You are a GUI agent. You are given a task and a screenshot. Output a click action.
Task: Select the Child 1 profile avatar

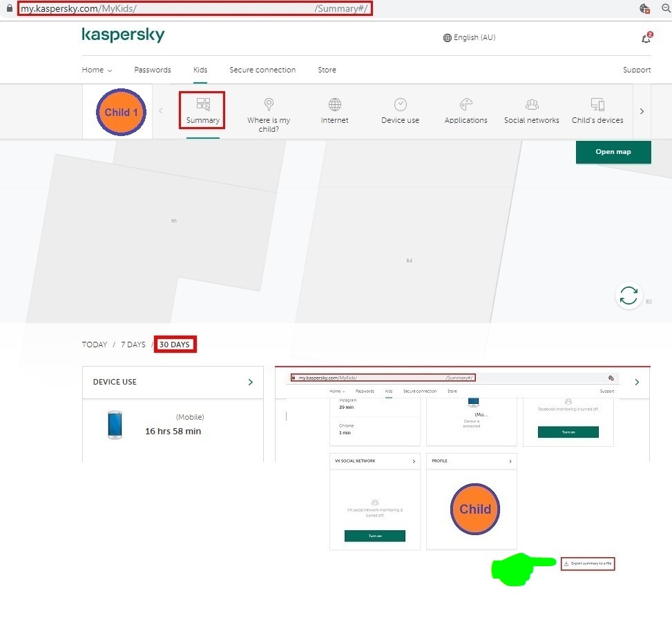(x=121, y=113)
